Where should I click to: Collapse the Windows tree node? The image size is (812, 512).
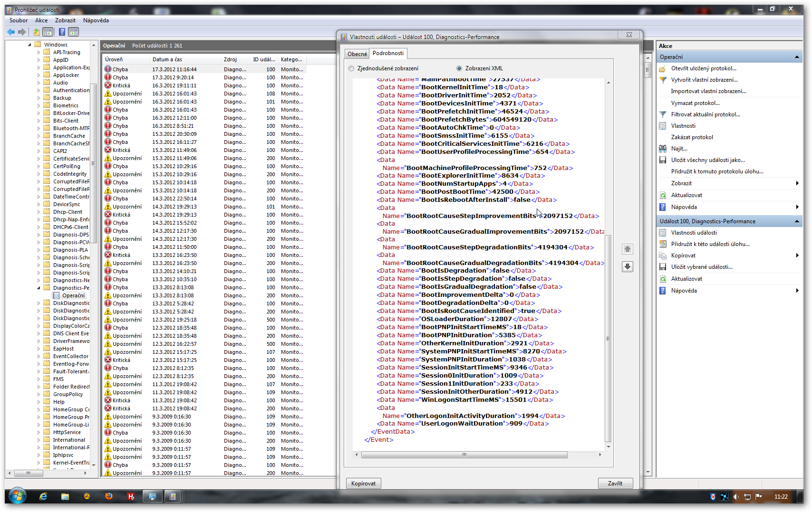(x=29, y=45)
